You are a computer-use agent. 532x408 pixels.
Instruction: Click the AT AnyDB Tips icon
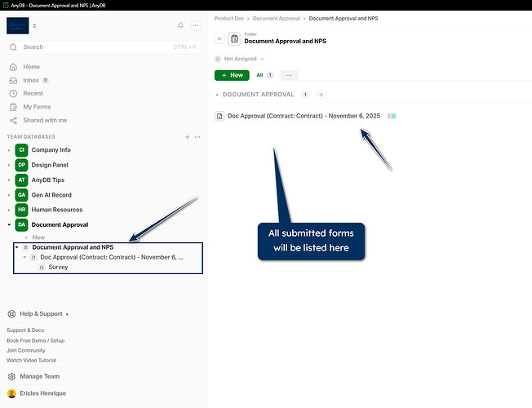21,180
